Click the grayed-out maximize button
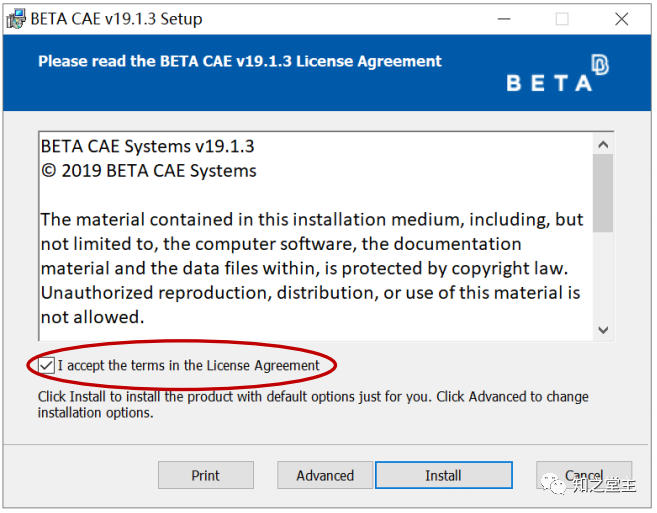Screen dimensions: 657x513 tap(562, 19)
